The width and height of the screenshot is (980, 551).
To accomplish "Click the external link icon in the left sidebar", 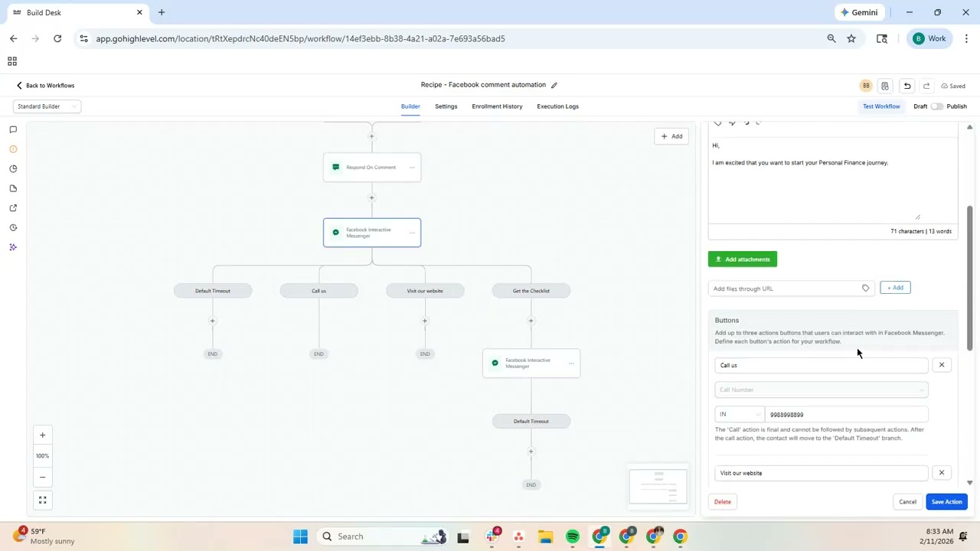I will (13, 208).
